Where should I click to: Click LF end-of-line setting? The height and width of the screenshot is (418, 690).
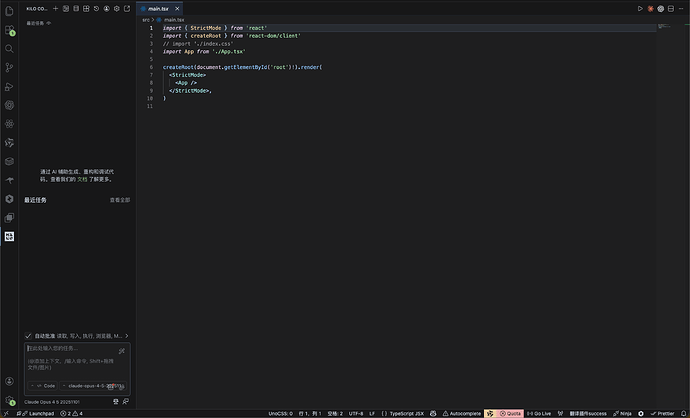372,413
